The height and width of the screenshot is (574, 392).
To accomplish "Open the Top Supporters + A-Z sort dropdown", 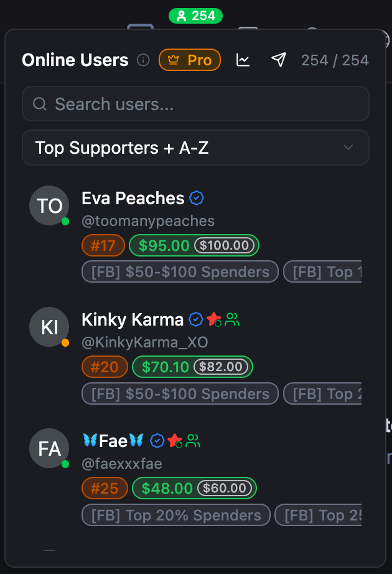I will click(195, 148).
